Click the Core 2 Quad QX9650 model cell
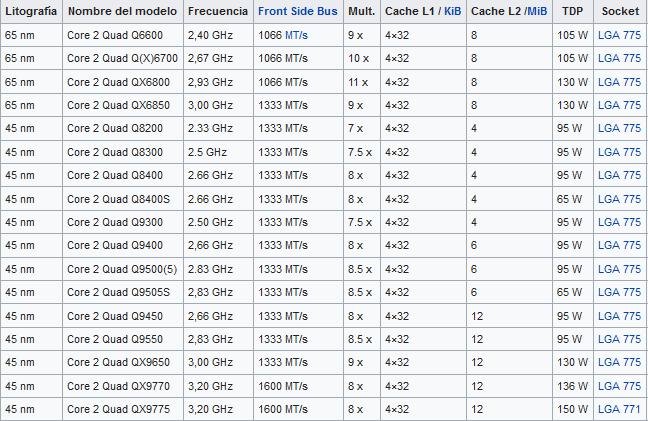Image resolution: width=648 pixels, height=421 pixels. tap(123, 362)
